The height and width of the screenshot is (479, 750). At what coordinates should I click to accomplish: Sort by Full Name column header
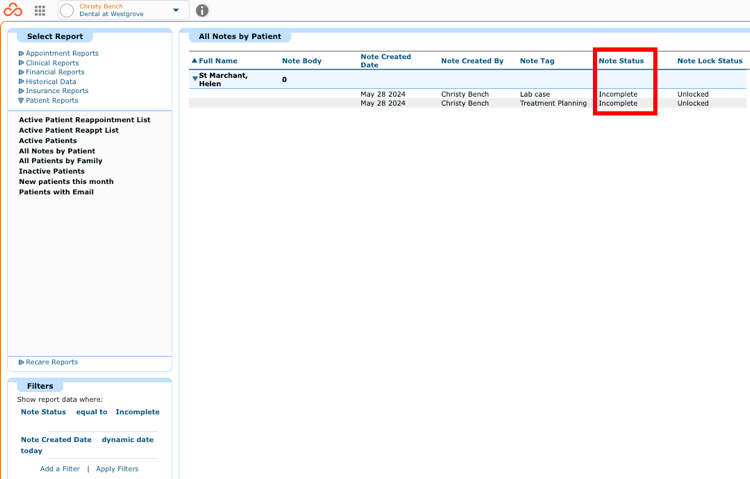click(218, 61)
